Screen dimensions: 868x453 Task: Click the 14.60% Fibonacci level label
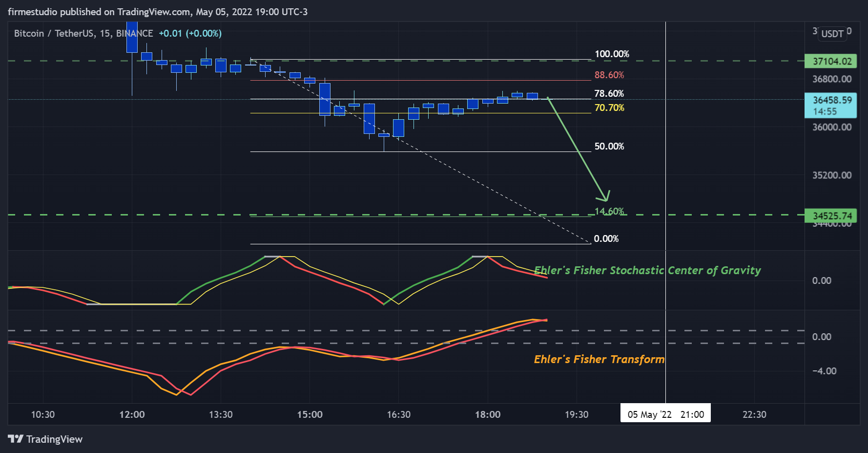click(609, 211)
